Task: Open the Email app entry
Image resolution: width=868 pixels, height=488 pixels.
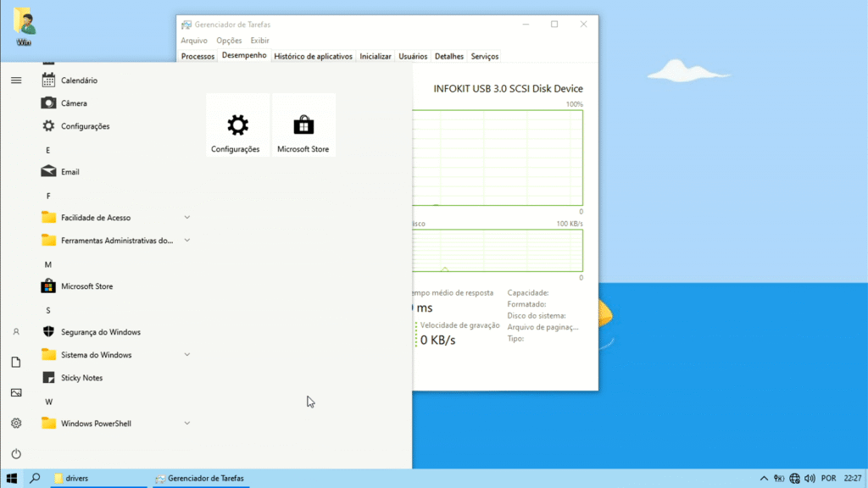Action: tap(70, 172)
